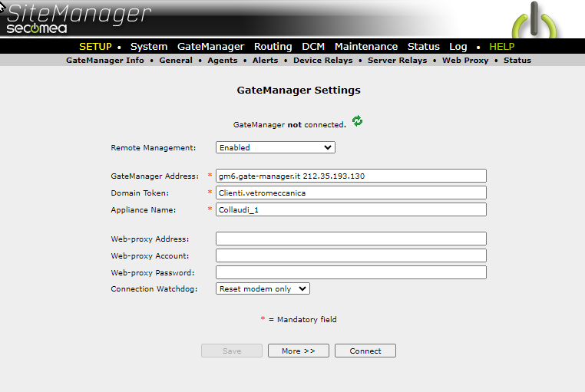Screen dimensions: 585x392
Task: Open the DCM menu
Action: click(313, 47)
